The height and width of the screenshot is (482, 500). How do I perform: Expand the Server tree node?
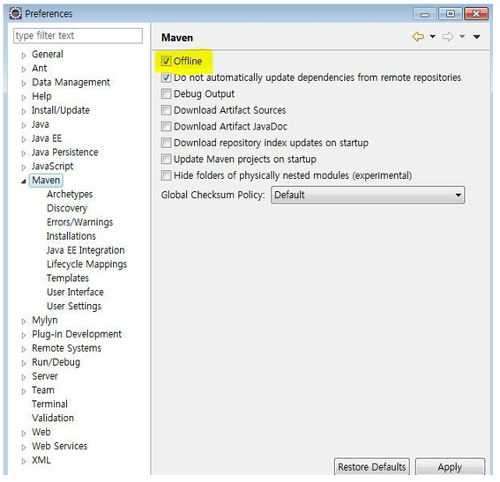(x=24, y=377)
